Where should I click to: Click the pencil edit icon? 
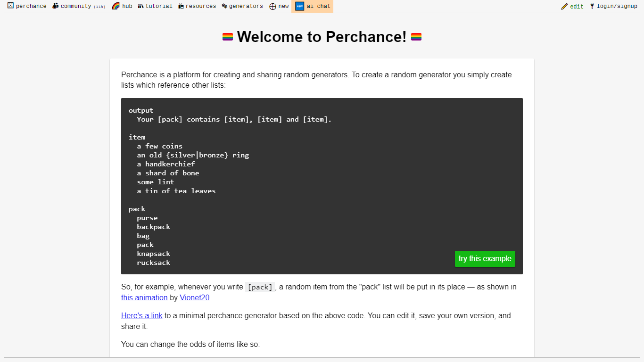pyautogui.click(x=564, y=6)
